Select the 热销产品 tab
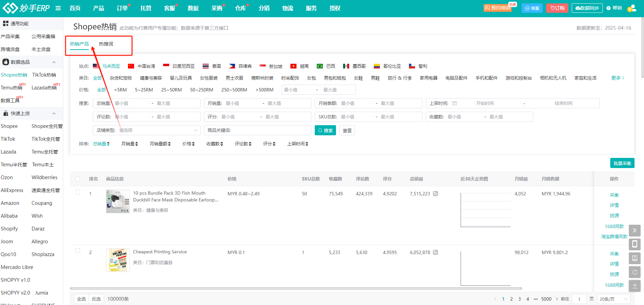This screenshot has width=644, height=305. click(79, 44)
